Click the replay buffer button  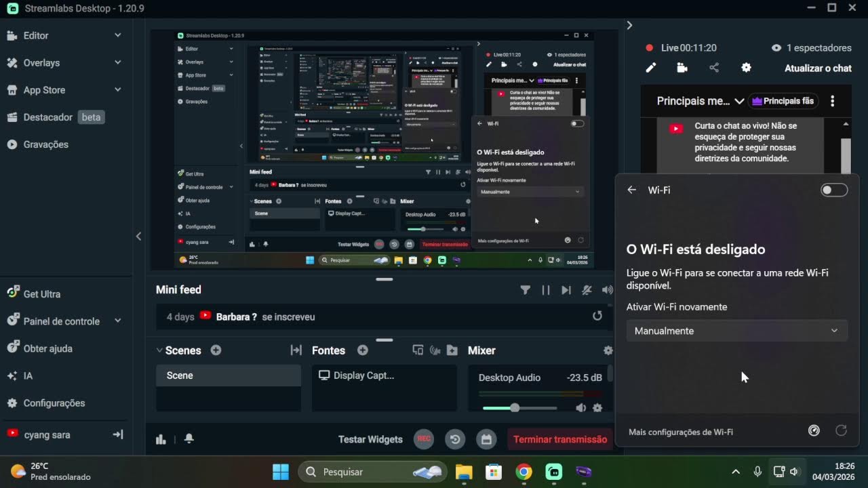455,439
